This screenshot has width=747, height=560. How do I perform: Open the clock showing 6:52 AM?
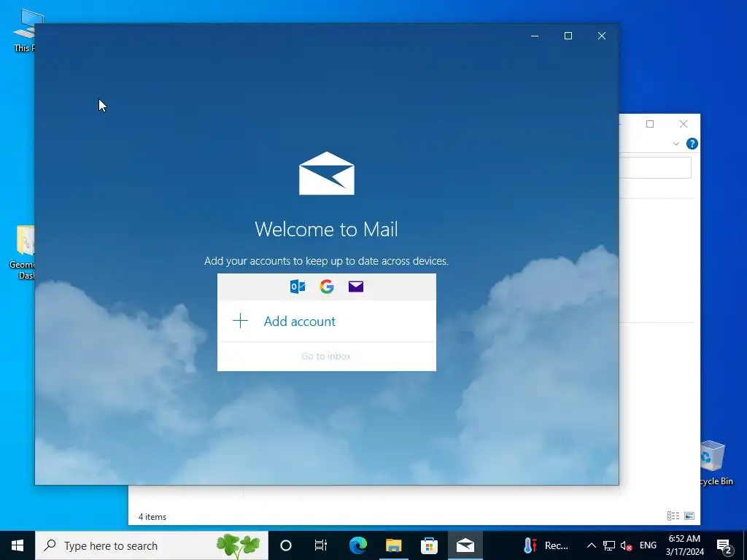(x=684, y=545)
